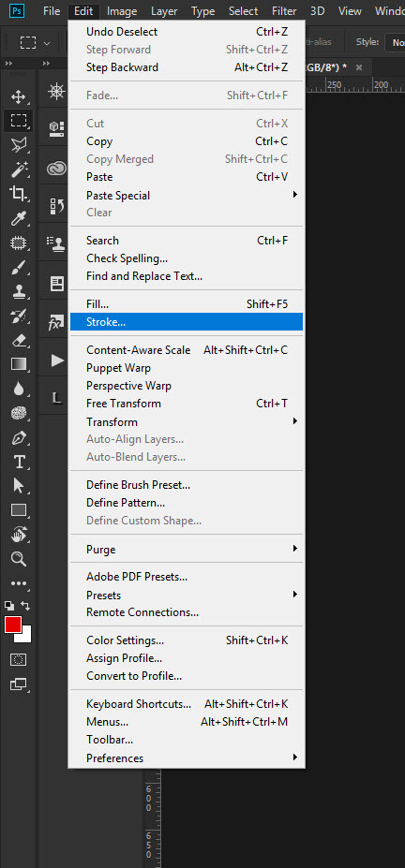
Task: Choose Color Settings...
Action: [187, 640]
